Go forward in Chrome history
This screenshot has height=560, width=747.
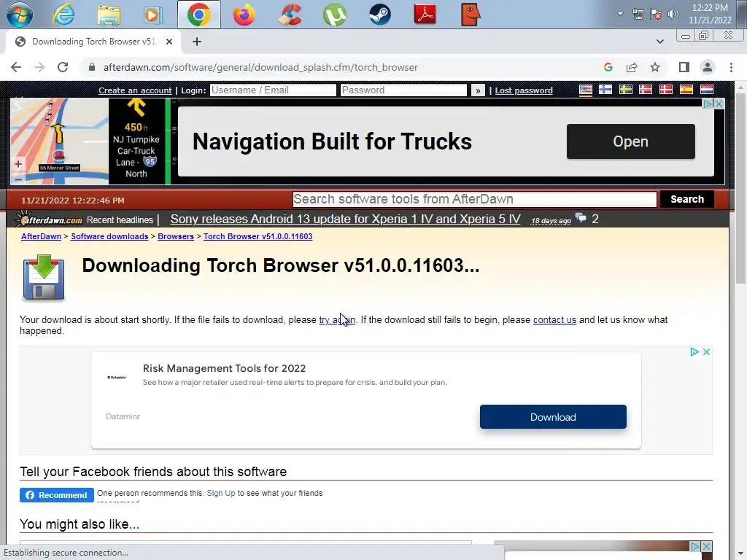(39, 67)
